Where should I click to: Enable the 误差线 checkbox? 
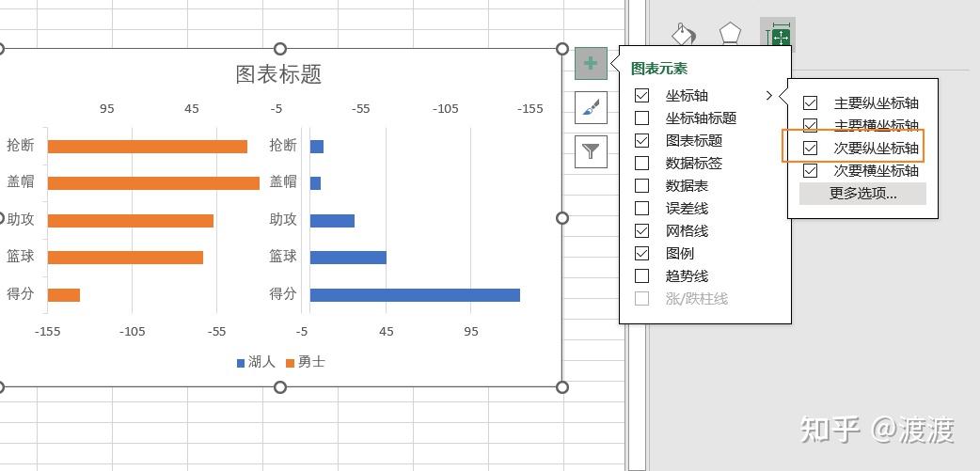coord(641,208)
